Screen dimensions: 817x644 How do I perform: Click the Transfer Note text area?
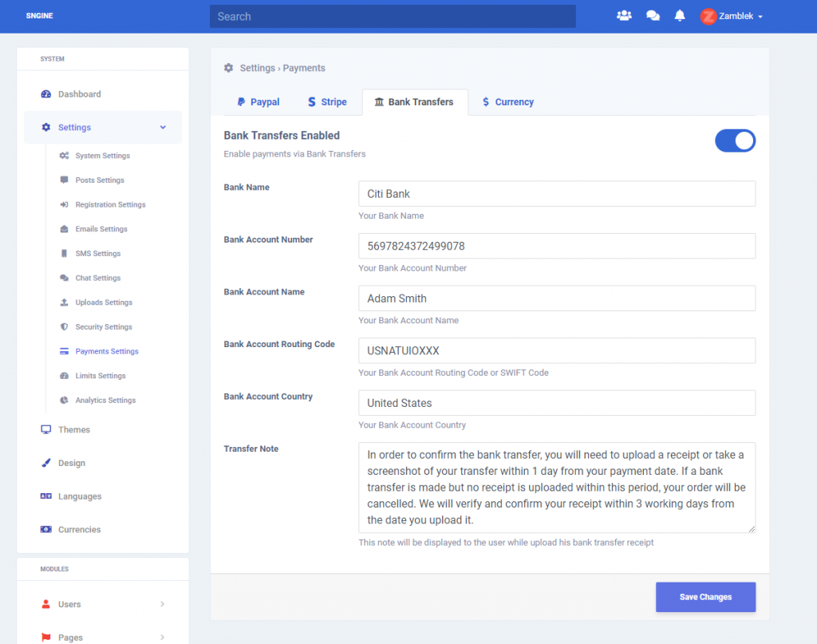pos(556,488)
